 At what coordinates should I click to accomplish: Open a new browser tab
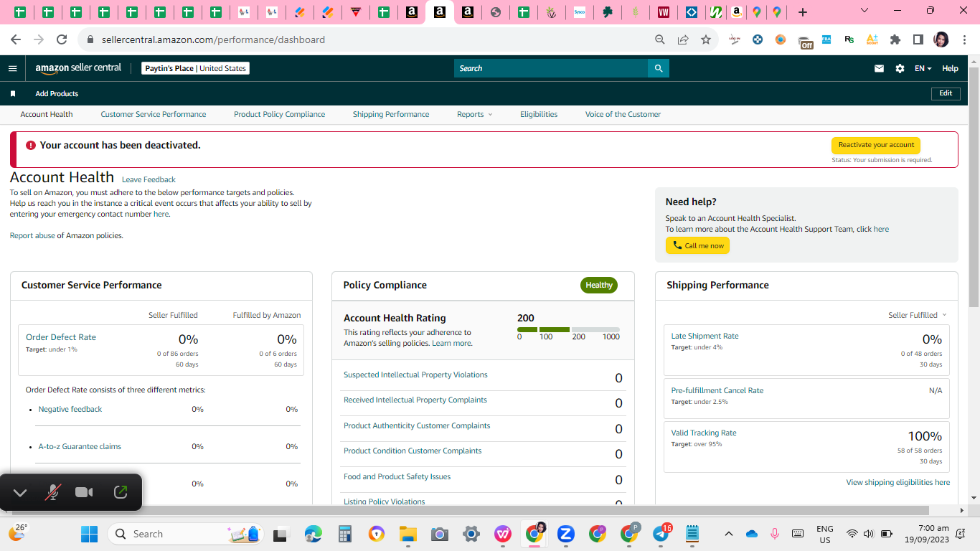point(803,12)
